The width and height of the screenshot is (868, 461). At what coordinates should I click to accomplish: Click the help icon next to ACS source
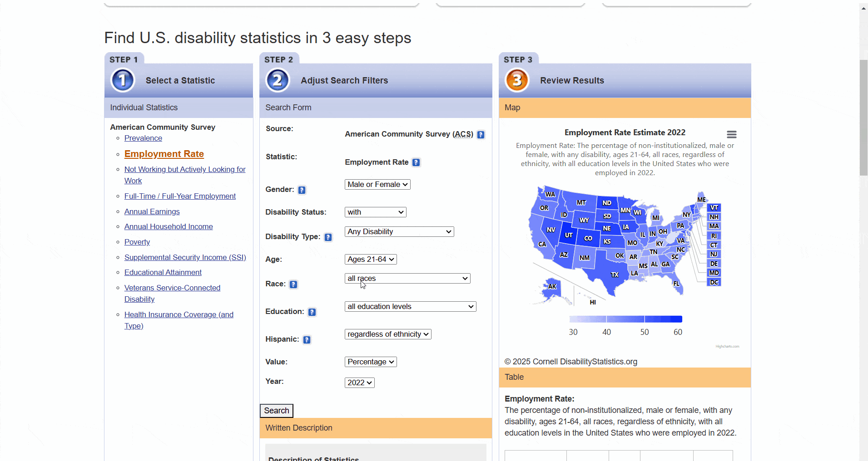pos(481,135)
